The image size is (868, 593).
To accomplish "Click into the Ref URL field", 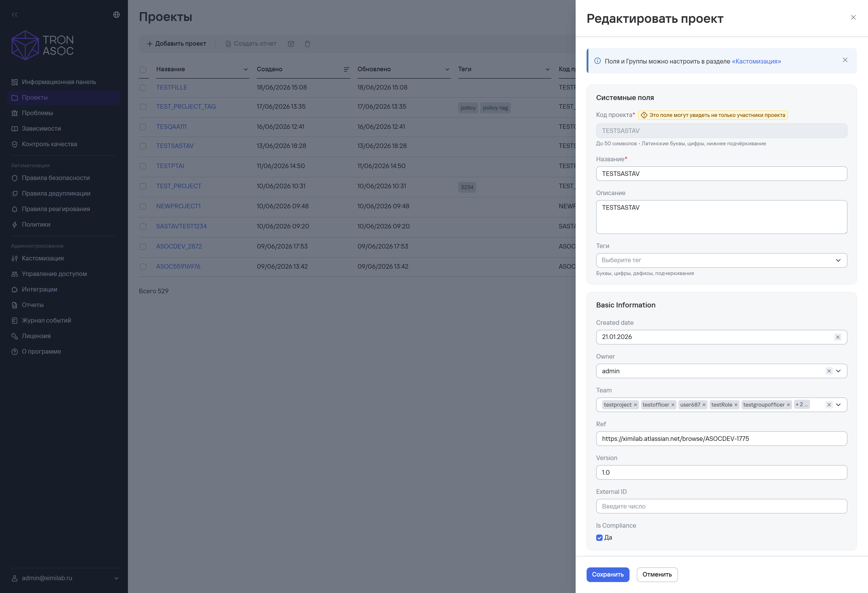I will coord(722,439).
